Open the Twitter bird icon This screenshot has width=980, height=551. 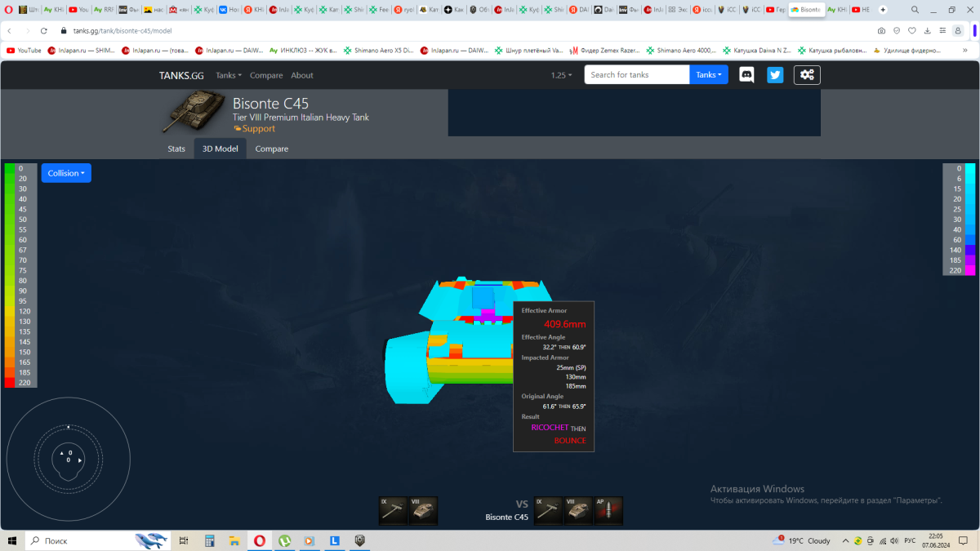tap(775, 75)
